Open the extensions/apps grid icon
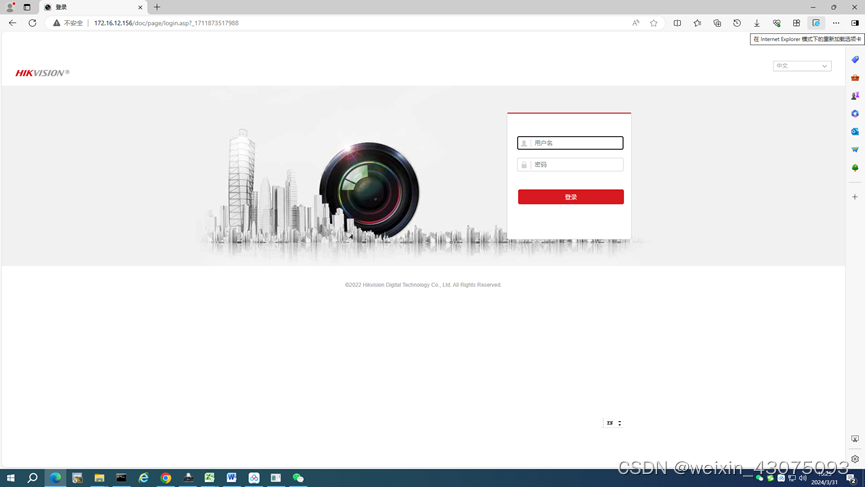Image resolution: width=865 pixels, height=487 pixels. pyautogui.click(x=797, y=23)
